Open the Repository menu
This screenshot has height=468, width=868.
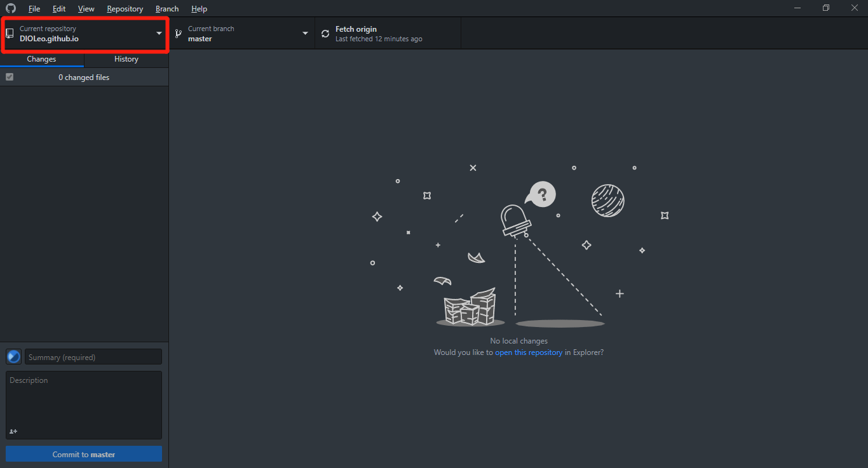click(125, 9)
